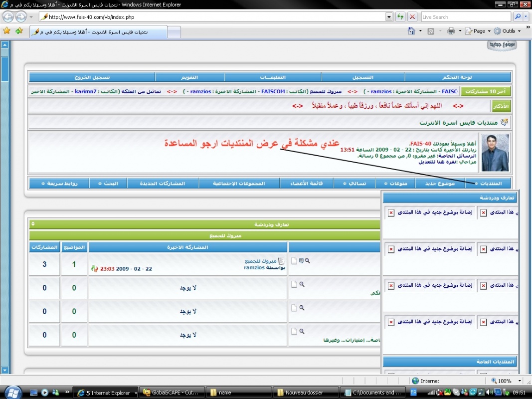
Task: Click تسجيل الخروج logout button
Action: pos(92,77)
